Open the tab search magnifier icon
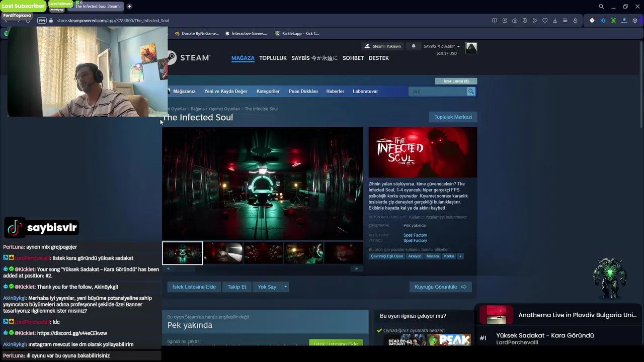This screenshot has width=644, height=362. click(x=601, y=7)
